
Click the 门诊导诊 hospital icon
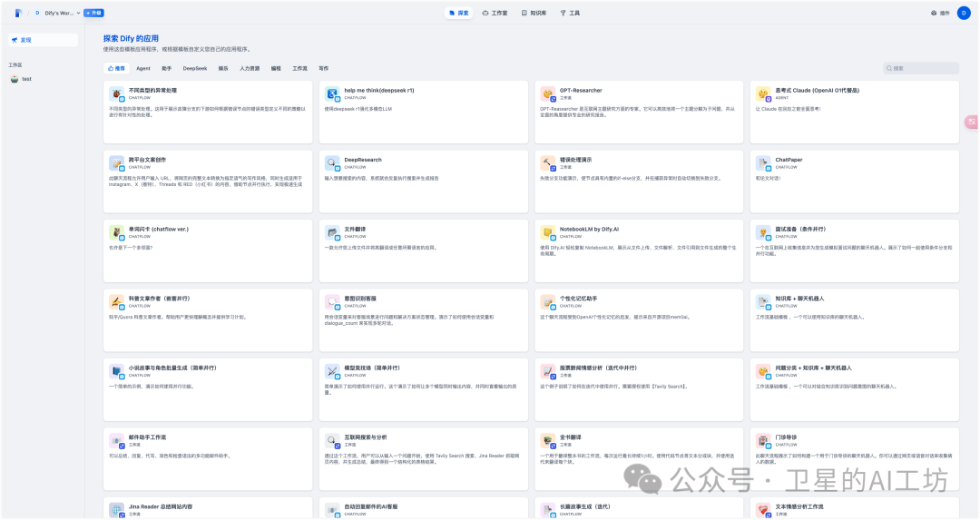coord(764,441)
